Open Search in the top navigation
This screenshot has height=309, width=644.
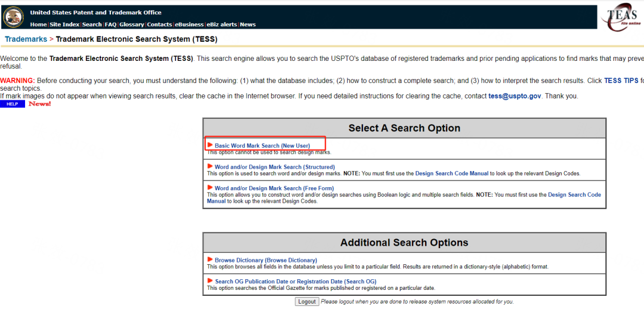92,24
